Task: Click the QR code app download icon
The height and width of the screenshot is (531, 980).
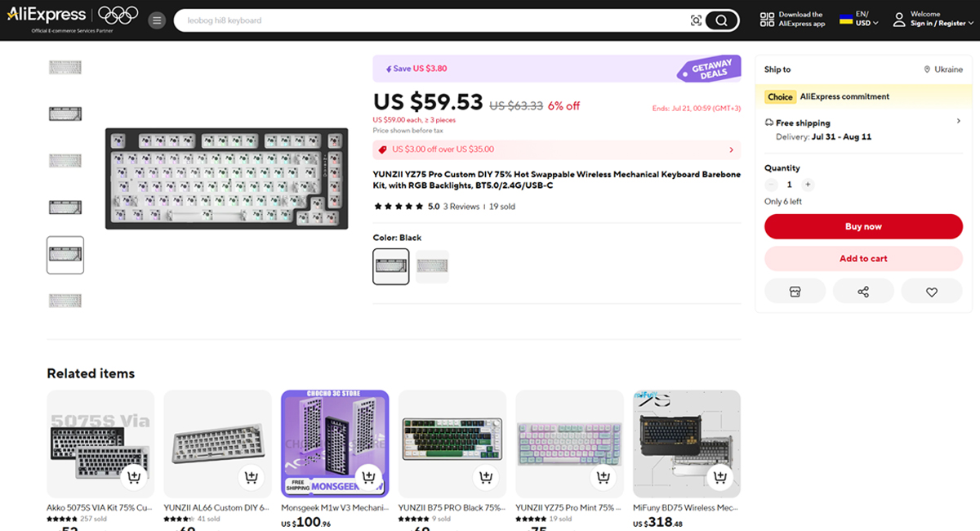Action: click(766, 20)
